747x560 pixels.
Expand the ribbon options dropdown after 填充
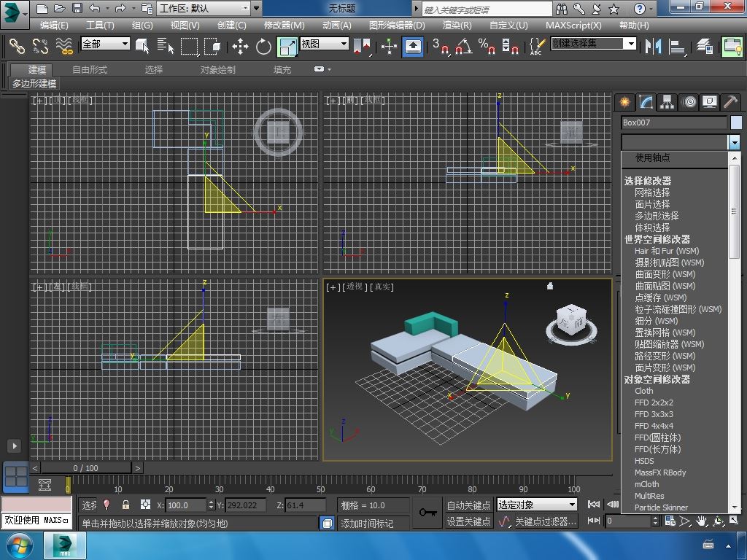tap(322, 69)
